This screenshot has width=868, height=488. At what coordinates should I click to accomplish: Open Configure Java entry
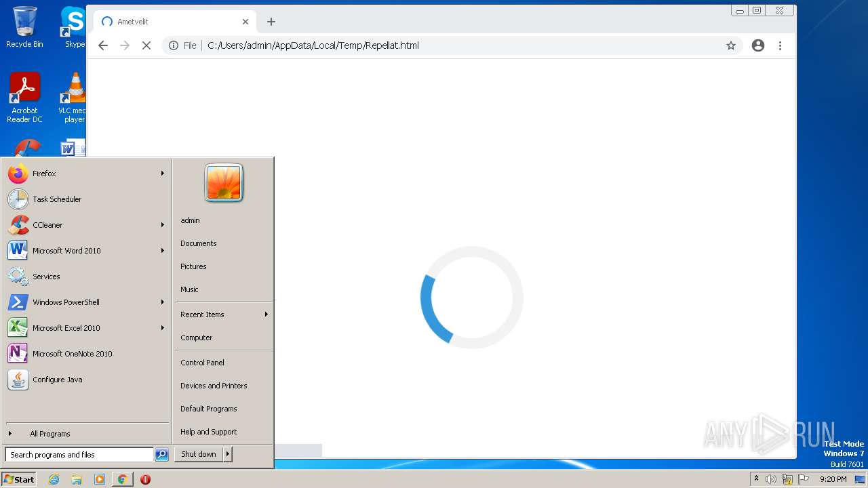tap(86, 380)
